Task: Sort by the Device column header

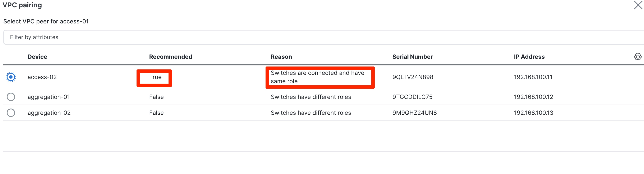Action: pyautogui.click(x=37, y=57)
